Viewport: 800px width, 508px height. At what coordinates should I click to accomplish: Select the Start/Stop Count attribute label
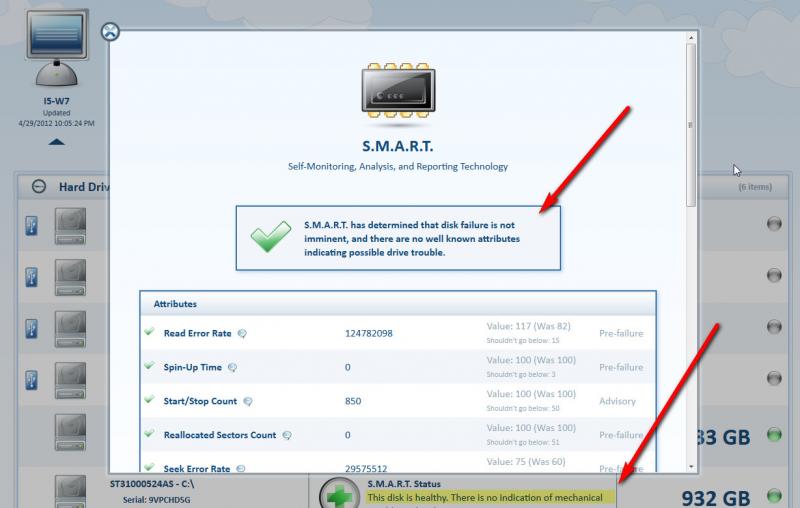click(x=200, y=401)
